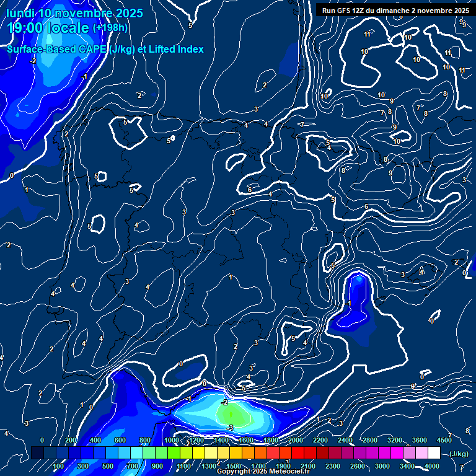476x476 pixels.
Task: Click 'Surface-Based CAPE (J/kg) et Lifted Index' subtitle
Action: click(105, 49)
